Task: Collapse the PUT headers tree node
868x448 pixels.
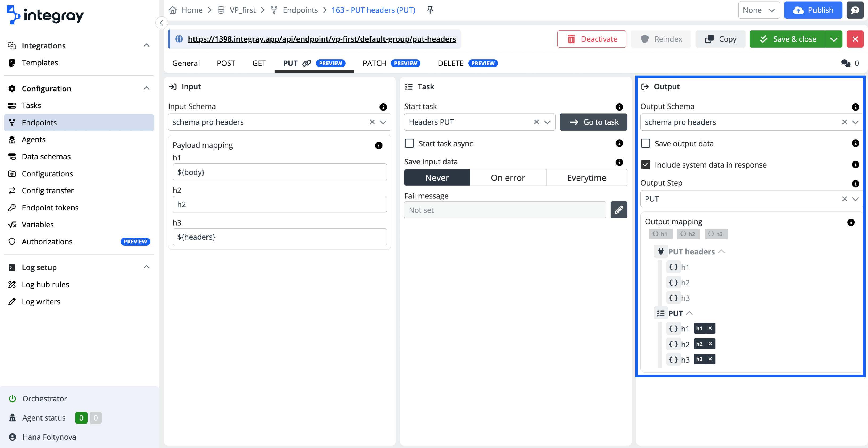Action: [x=721, y=252]
